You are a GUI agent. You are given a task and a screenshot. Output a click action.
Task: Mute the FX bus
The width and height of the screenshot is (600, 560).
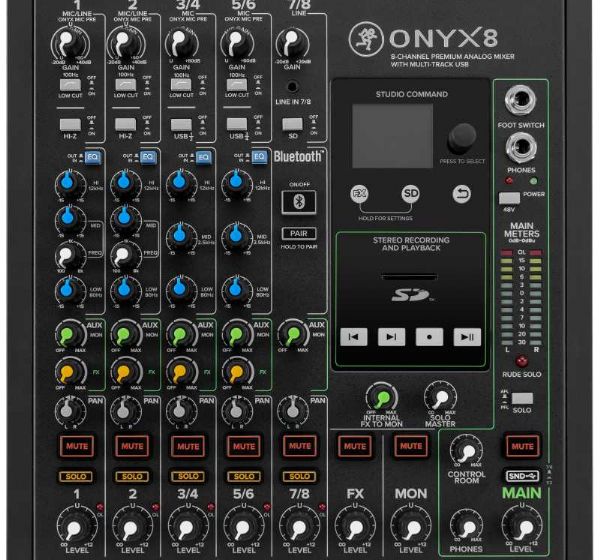coord(355,446)
